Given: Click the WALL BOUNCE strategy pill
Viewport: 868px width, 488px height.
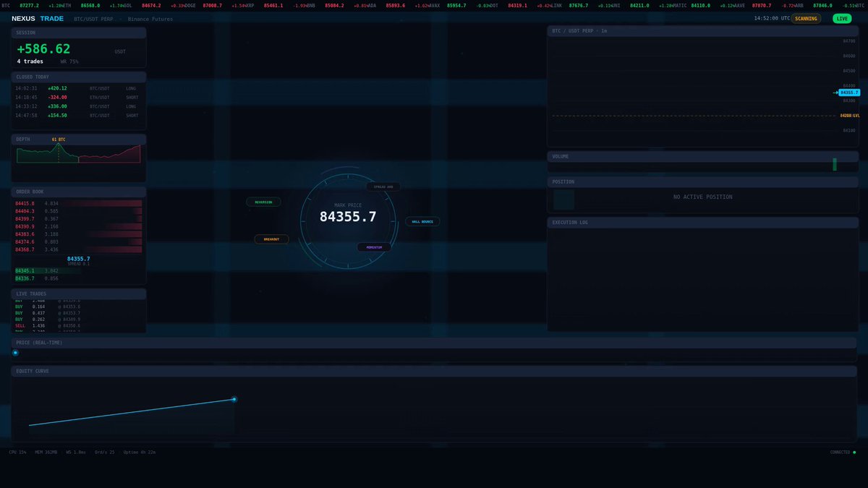Looking at the screenshot, I should pos(422,222).
